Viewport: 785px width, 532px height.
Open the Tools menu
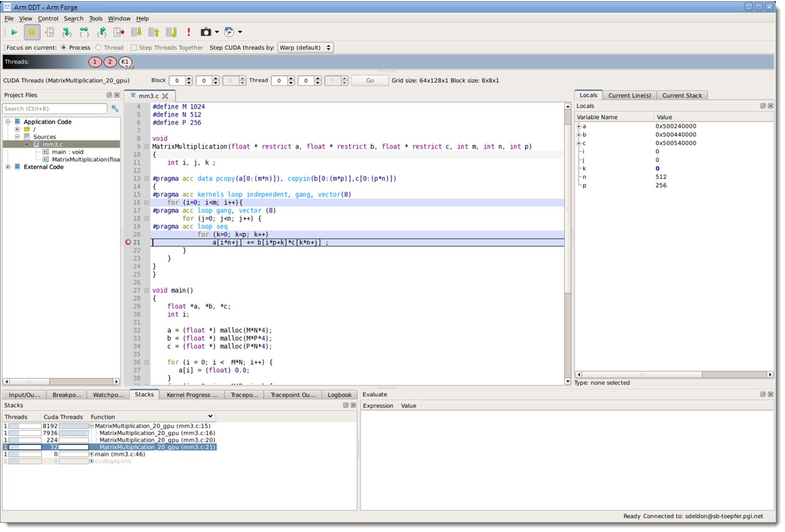click(96, 19)
